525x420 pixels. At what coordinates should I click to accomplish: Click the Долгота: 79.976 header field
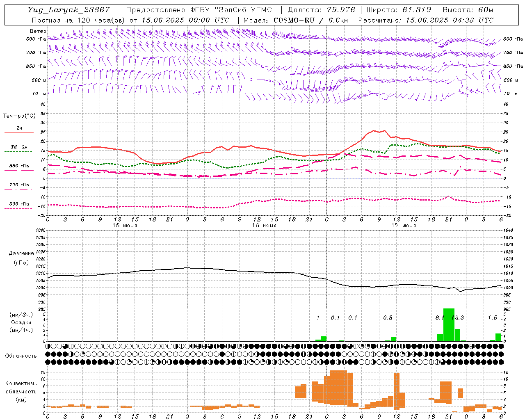[x=321, y=10]
